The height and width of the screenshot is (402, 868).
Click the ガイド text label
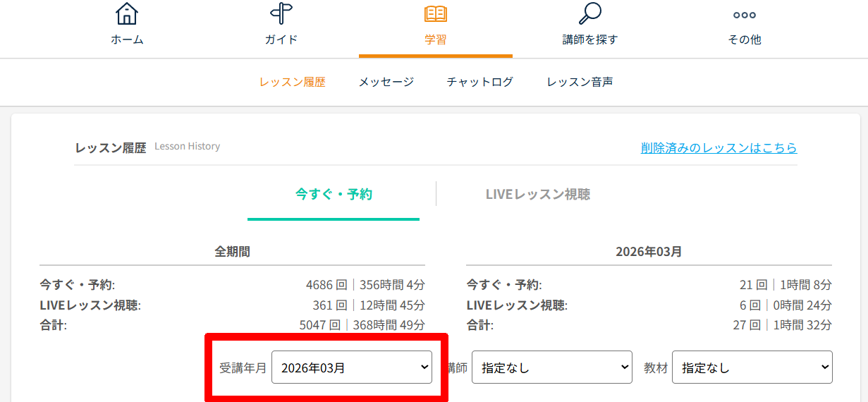281,39
